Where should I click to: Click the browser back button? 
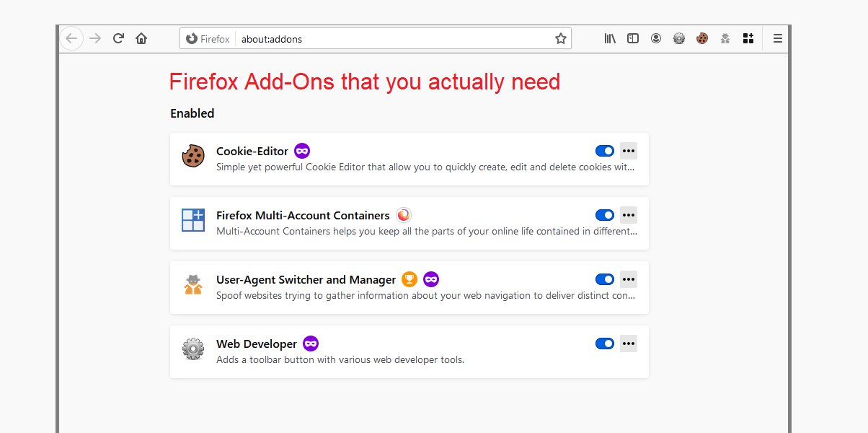point(71,39)
